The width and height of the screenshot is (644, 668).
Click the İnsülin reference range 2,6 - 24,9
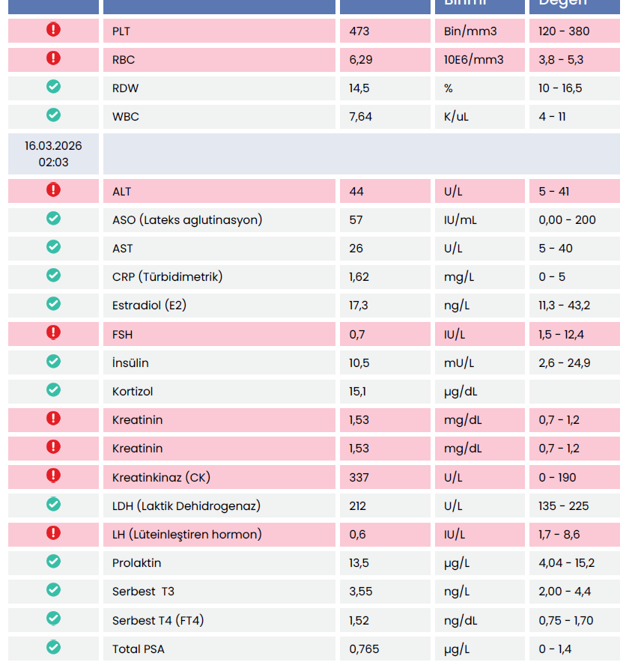(564, 363)
